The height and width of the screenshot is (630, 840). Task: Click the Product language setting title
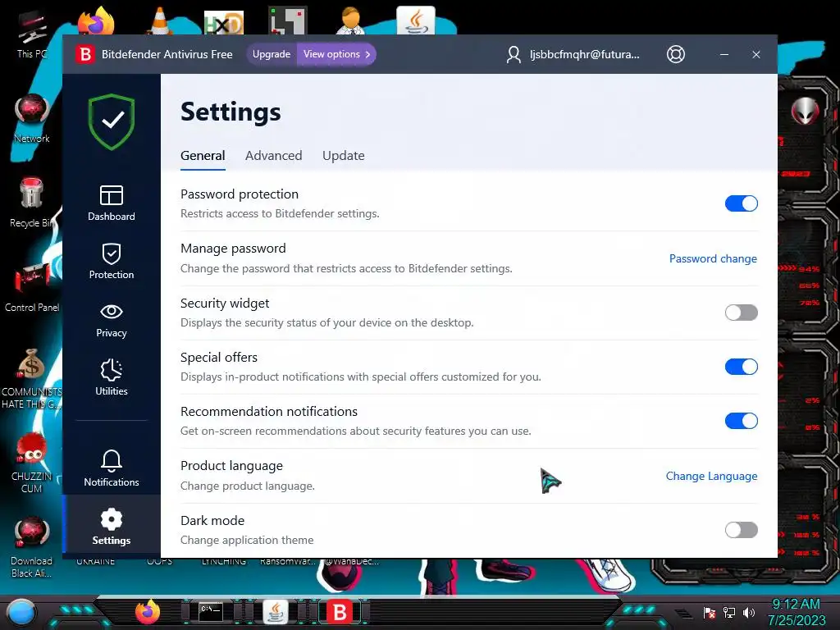(231, 466)
